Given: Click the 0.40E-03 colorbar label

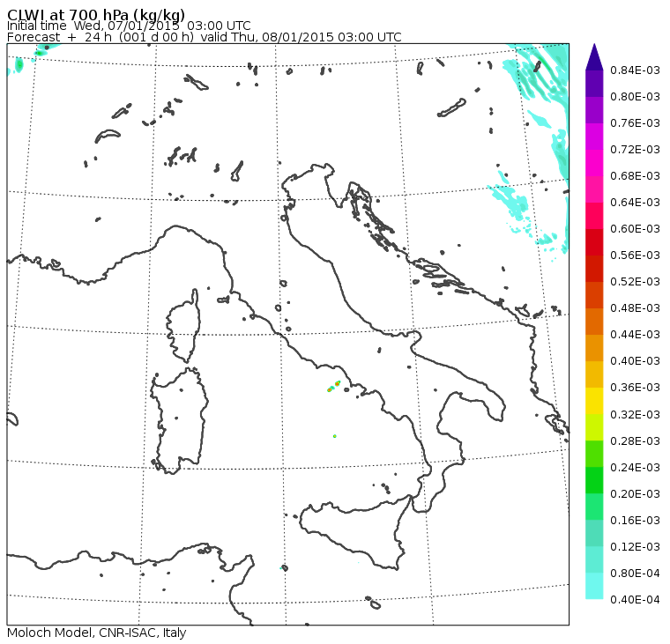Looking at the screenshot, I should pyautogui.click(x=635, y=361).
